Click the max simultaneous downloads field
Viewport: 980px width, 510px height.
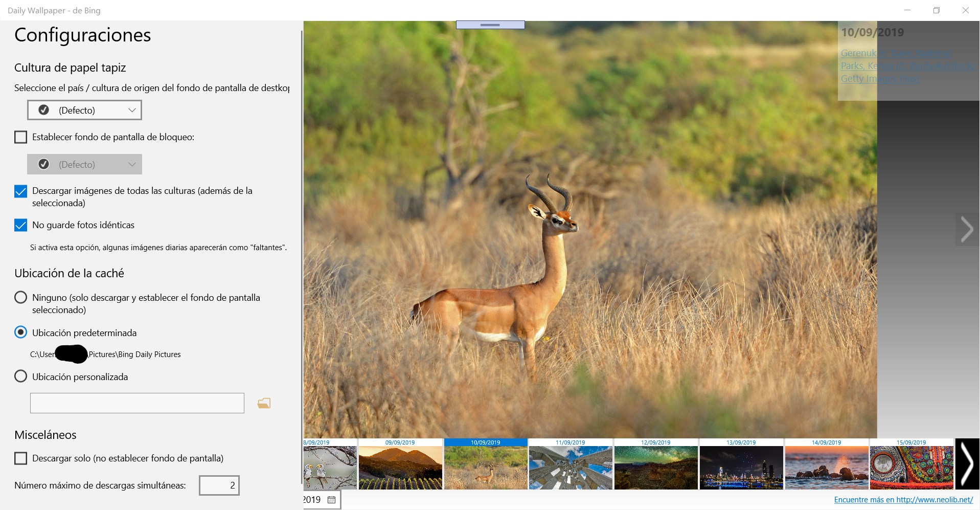pos(219,485)
